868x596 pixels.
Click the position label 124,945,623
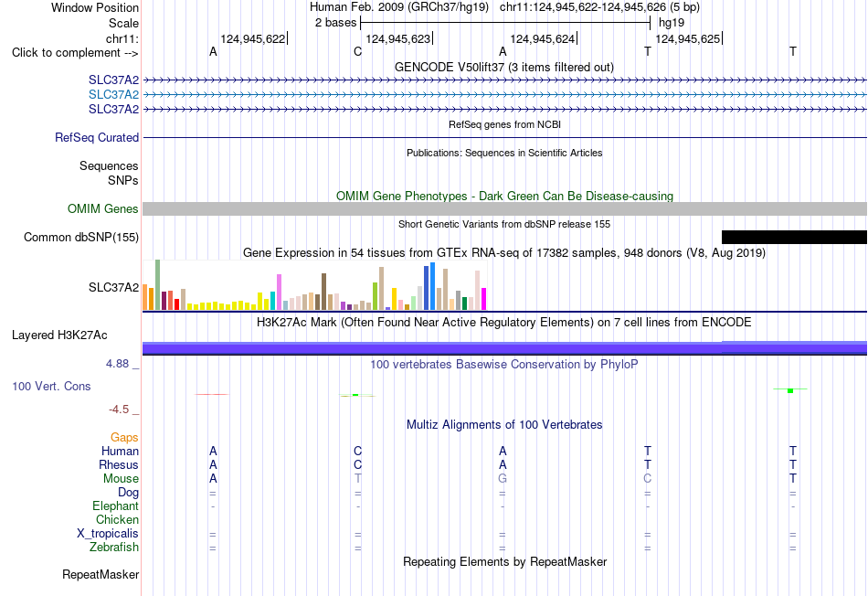point(398,38)
